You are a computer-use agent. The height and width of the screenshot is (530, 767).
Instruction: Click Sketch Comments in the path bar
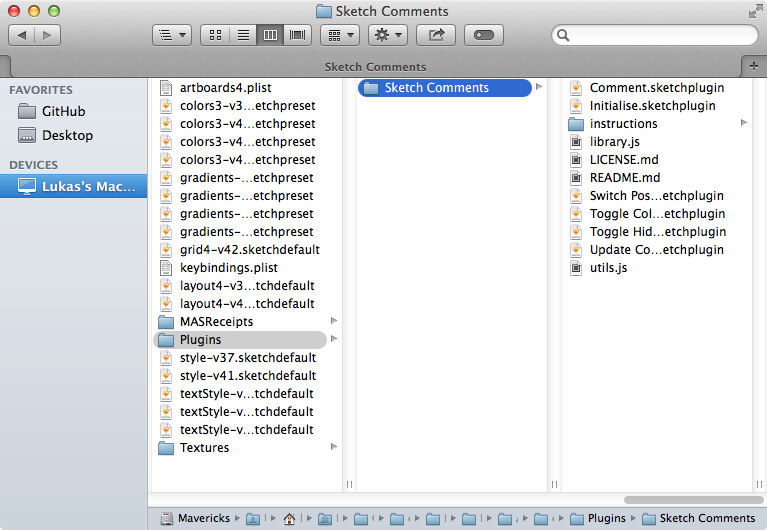pos(699,518)
